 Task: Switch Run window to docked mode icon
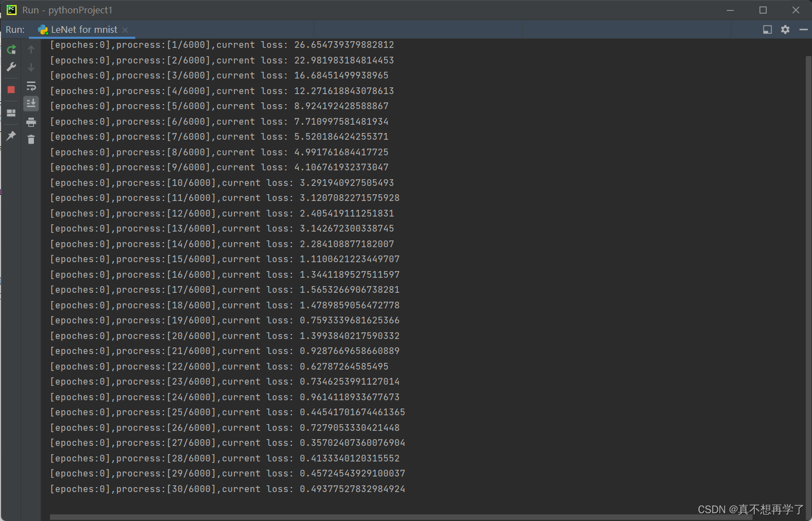tap(768, 30)
